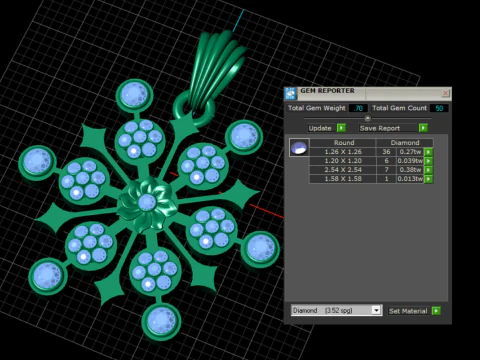This screenshot has height=360, width=480.
Task: Select the 1.20 X 1.20 size cell
Action: click(x=343, y=161)
